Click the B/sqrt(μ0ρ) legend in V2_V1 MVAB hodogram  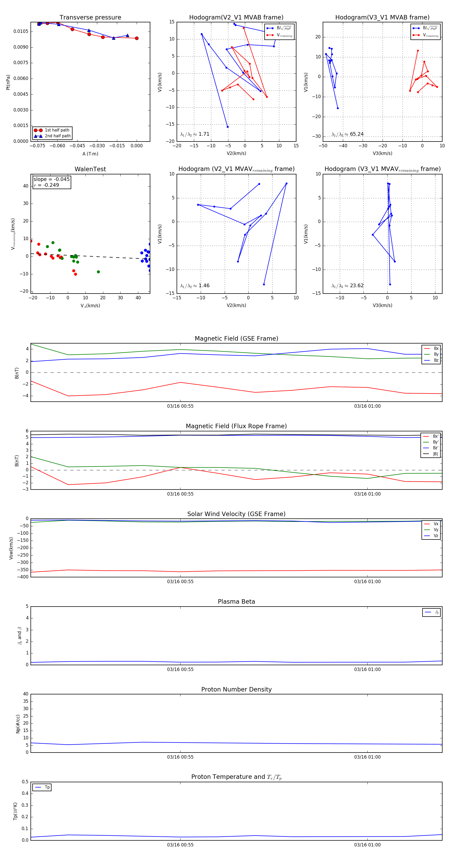click(x=279, y=28)
